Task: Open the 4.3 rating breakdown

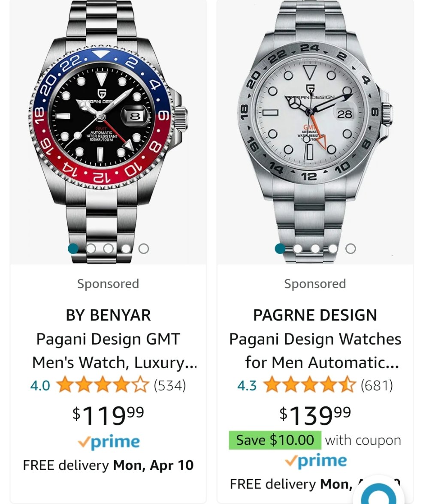Action: [x=247, y=386]
